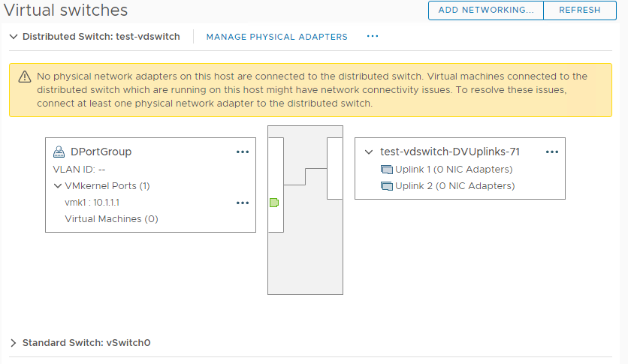This screenshot has width=628, height=364.
Task: Select Uplink 1 (0 NIC Adapters) entry
Action: (454, 169)
